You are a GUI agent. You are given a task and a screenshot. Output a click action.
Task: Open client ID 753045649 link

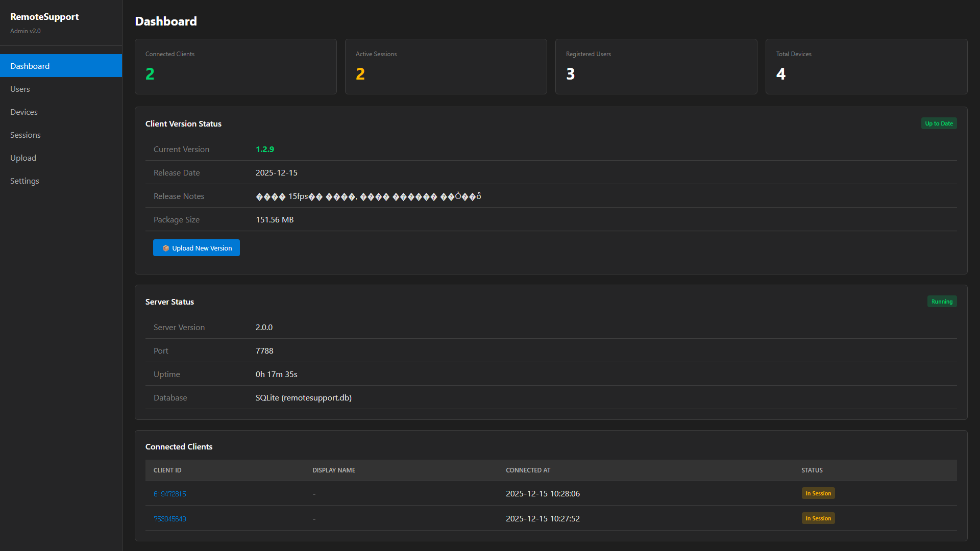pyautogui.click(x=169, y=519)
